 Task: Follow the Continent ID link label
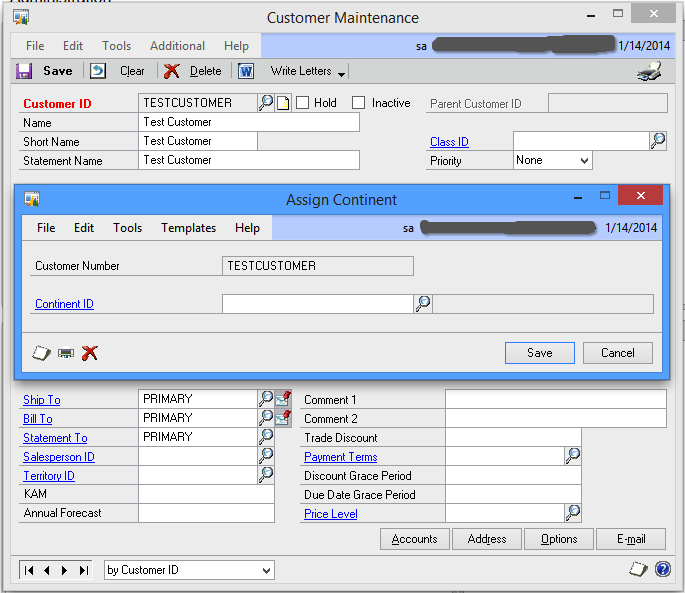point(64,304)
